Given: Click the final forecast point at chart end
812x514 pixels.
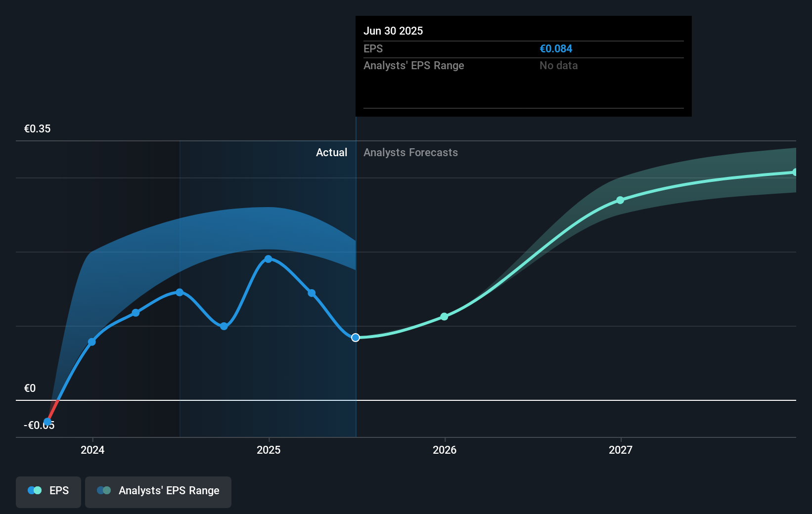Looking at the screenshot, I should coord(795,172).
